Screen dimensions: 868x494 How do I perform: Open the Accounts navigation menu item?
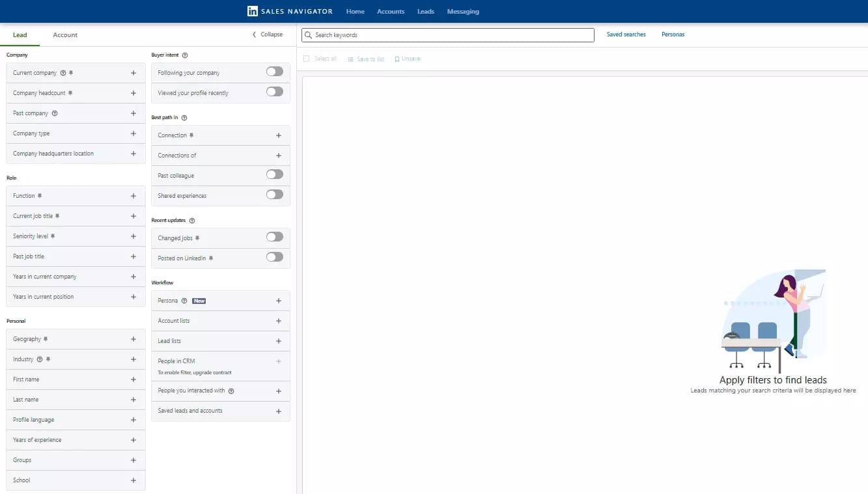click(391, 11)
